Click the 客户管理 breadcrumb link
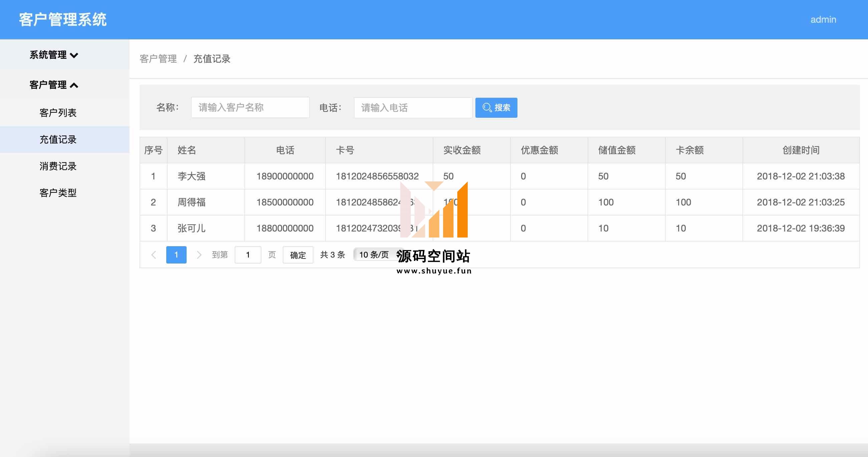868x457 pixels. coord(158,59)
